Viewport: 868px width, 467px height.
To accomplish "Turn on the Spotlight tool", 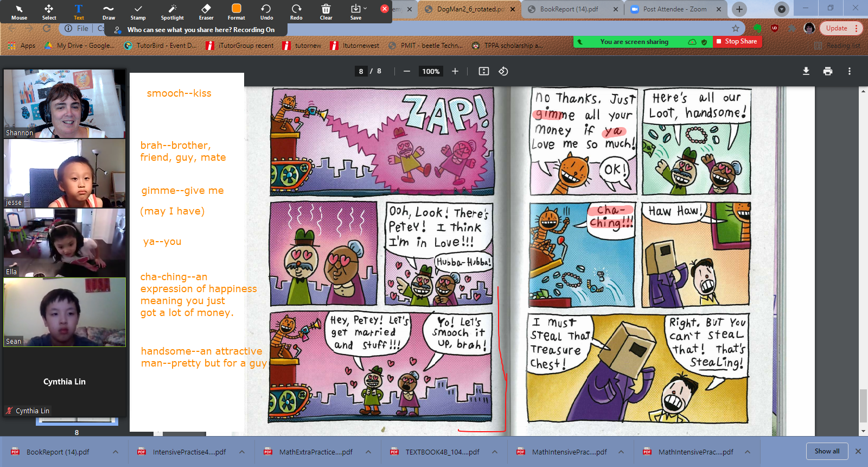I will (173, 12).
